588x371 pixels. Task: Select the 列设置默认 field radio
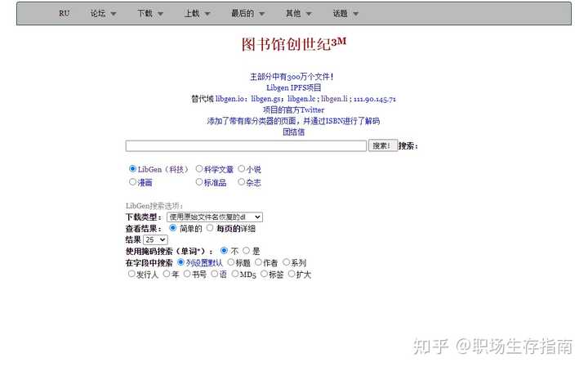(x=180, y=261)
